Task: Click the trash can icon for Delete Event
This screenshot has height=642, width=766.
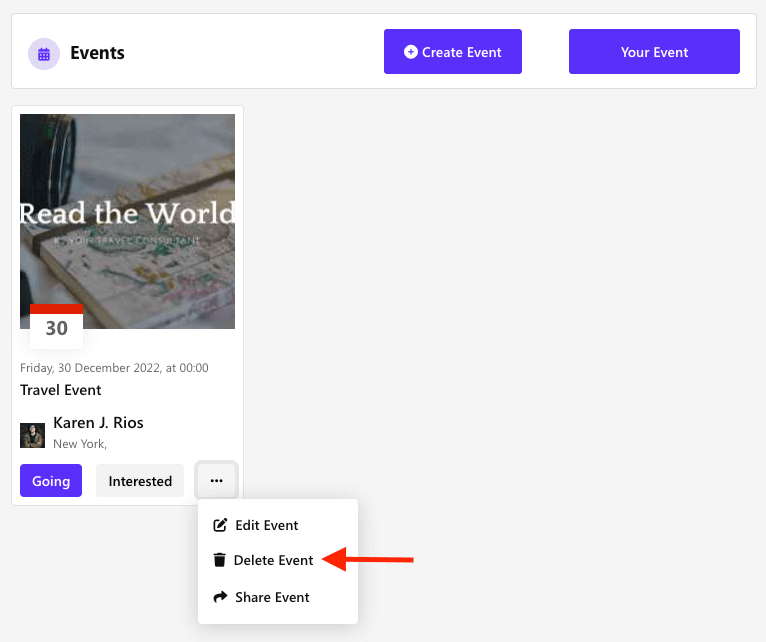Action: [x=220, y=561]
